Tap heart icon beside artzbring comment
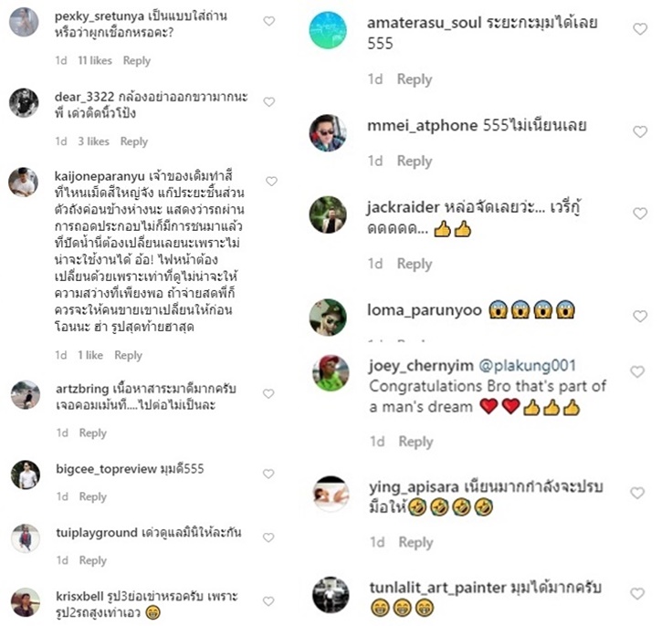The image size is (672, 626). tap(268, 394)
